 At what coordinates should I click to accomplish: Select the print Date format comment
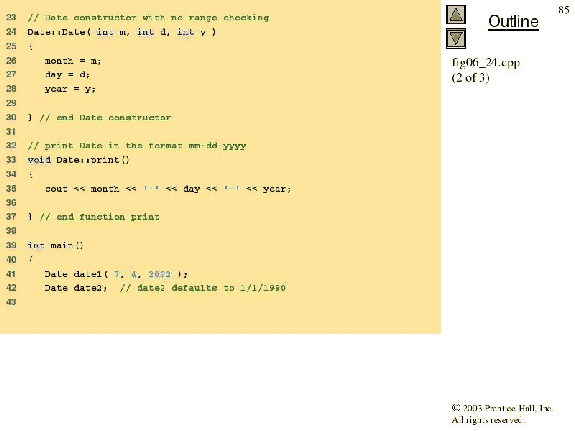click(137, 146)
